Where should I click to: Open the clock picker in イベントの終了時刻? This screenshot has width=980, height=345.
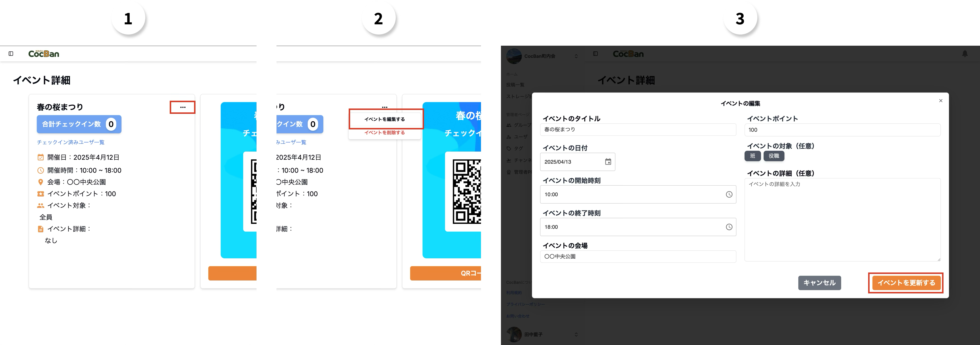point(729,227)
